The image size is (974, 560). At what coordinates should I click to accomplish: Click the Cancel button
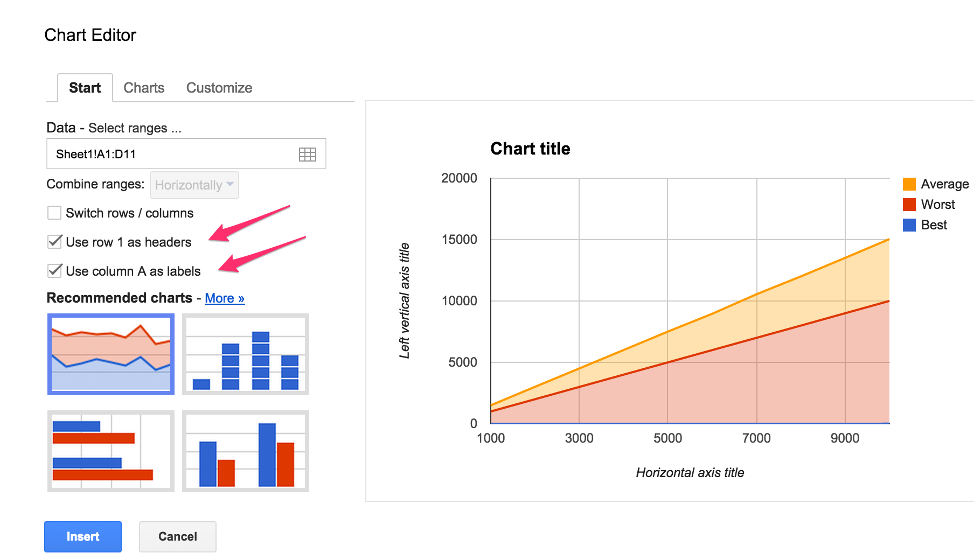(x=177, y=536)
